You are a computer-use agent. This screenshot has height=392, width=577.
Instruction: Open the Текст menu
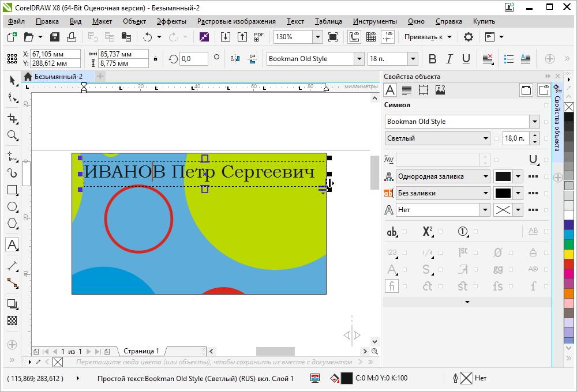click(295, 21)
